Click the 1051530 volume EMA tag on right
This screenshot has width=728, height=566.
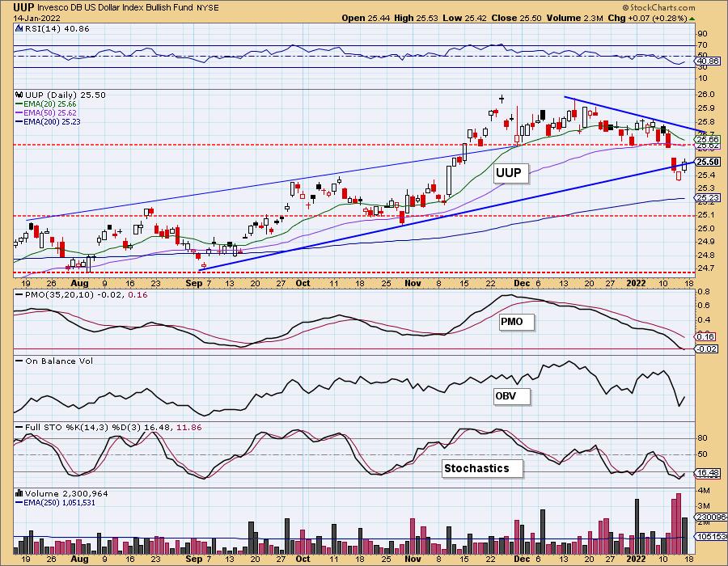[710, 537]
